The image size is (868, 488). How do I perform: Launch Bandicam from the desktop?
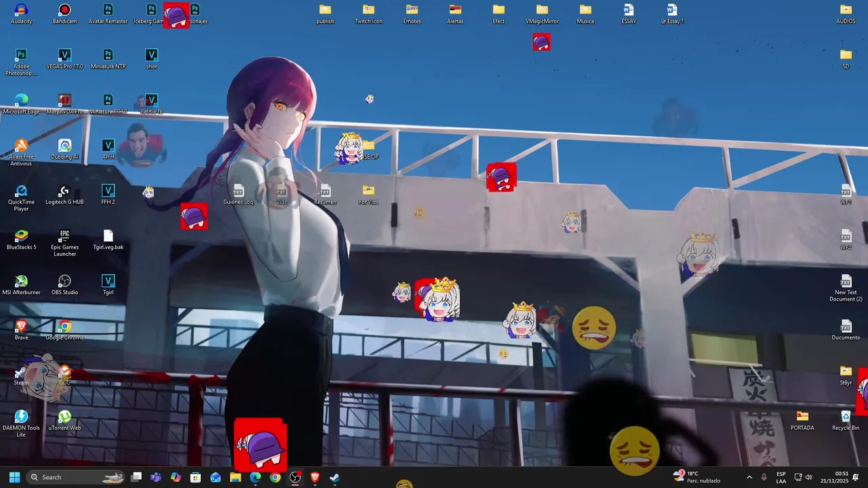(x=64, y=14)
